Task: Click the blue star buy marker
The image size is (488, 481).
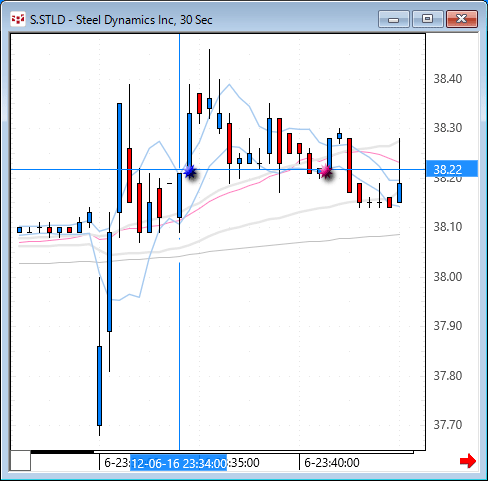Action: coord(190,172)
